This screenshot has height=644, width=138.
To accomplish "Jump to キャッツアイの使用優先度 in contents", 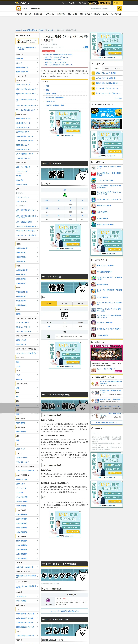I will (x=55, y=97).
